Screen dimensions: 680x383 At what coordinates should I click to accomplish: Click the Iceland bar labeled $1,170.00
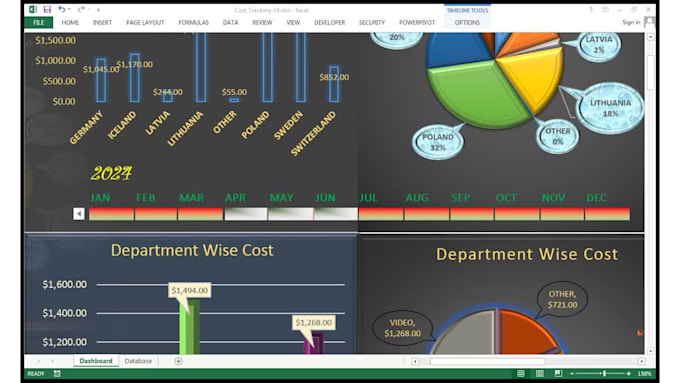point(135,78)
